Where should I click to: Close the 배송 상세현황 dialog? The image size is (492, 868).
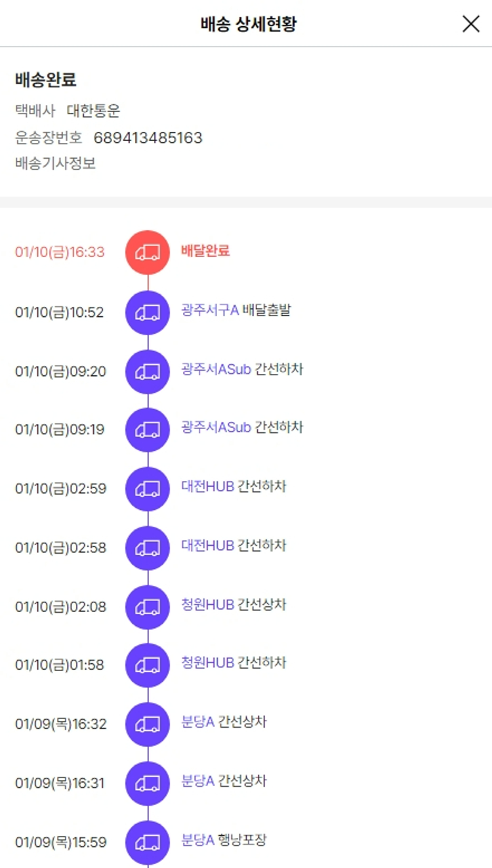click(471, 24)
